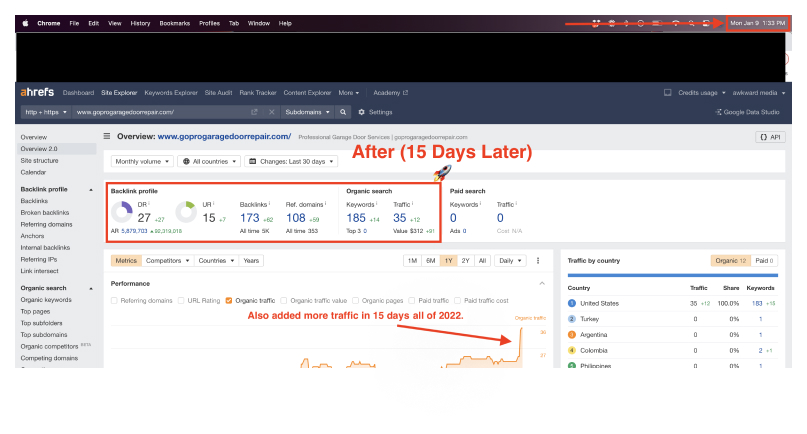Click the Ahrefs logo
This screenshot has width=807, height=434.
coord(38,92)
